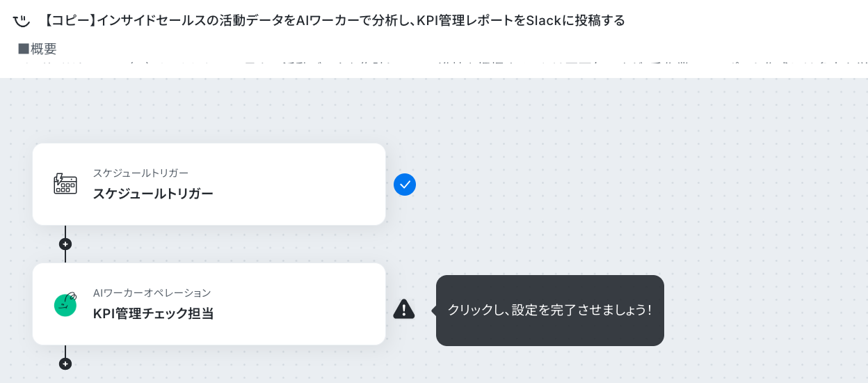Open the スケジュールトリガー step card
The width and height of the screenshot is (868, 383).
click(209, 184)
